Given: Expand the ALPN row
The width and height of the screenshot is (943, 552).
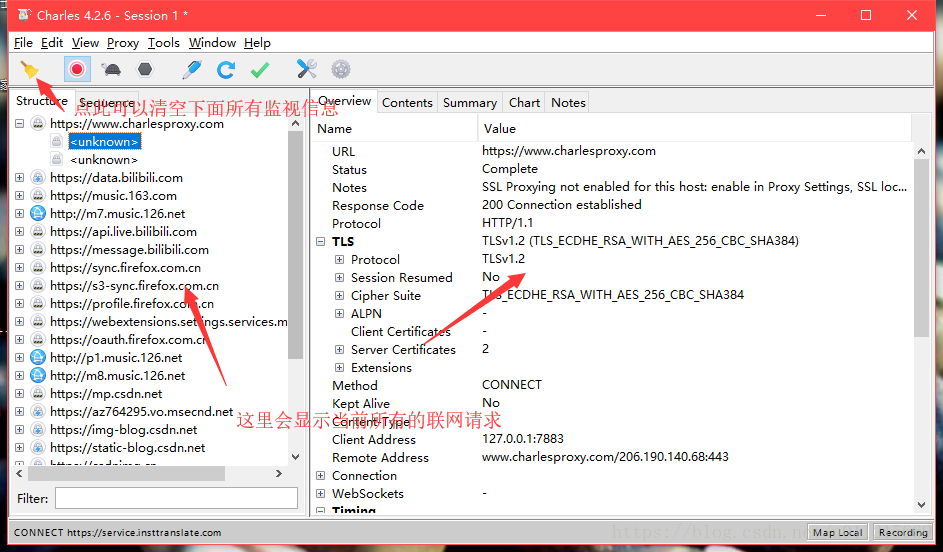Looking at the screenshot, I should coord(340,314).
